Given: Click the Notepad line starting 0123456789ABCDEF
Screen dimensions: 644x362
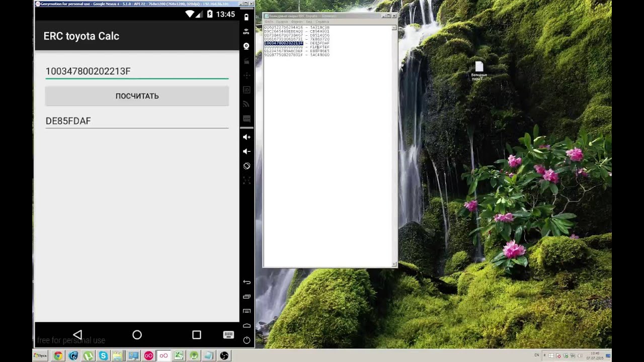Looking at the screenshot, I should [x=297, y=51].
